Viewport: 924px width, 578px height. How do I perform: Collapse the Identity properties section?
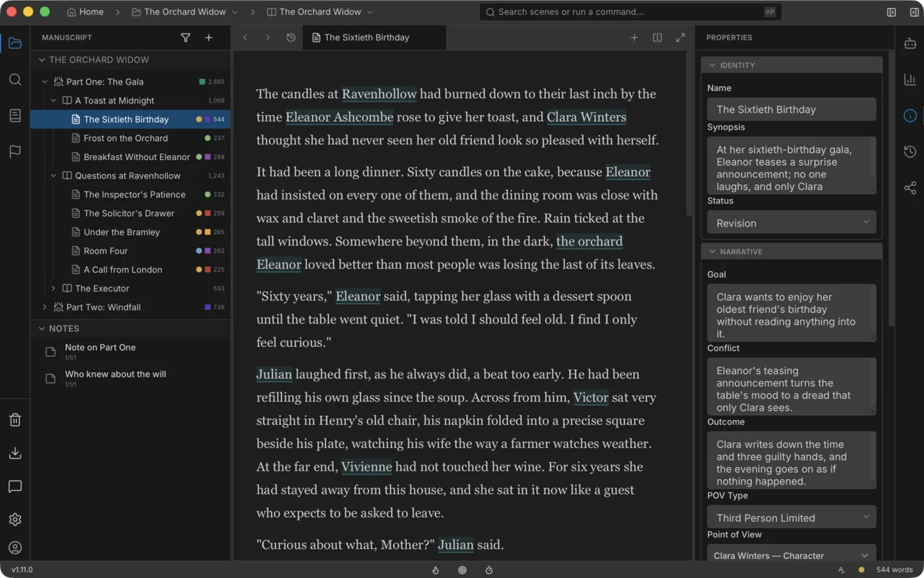tap(712, 65)
